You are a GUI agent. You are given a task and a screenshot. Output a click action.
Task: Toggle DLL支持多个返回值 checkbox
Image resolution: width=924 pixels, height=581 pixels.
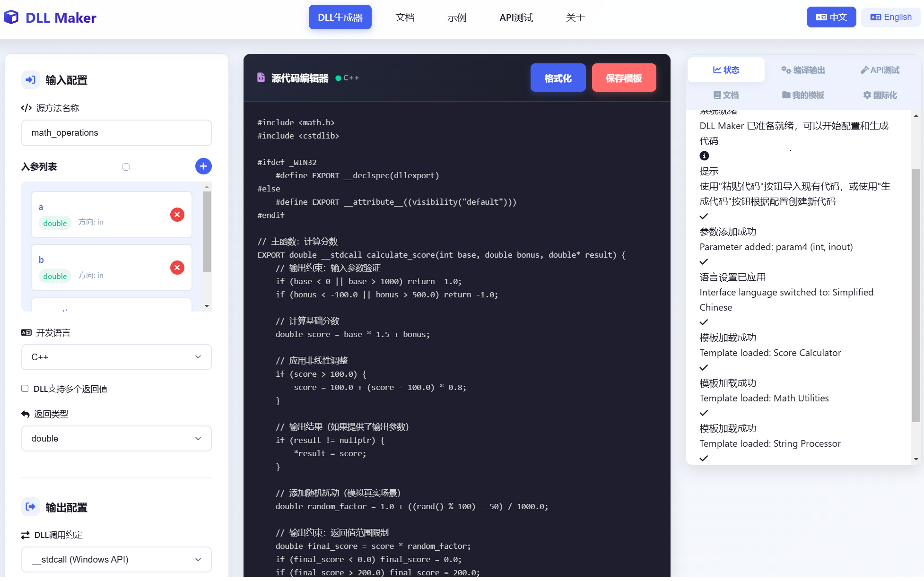pos(25,389)
